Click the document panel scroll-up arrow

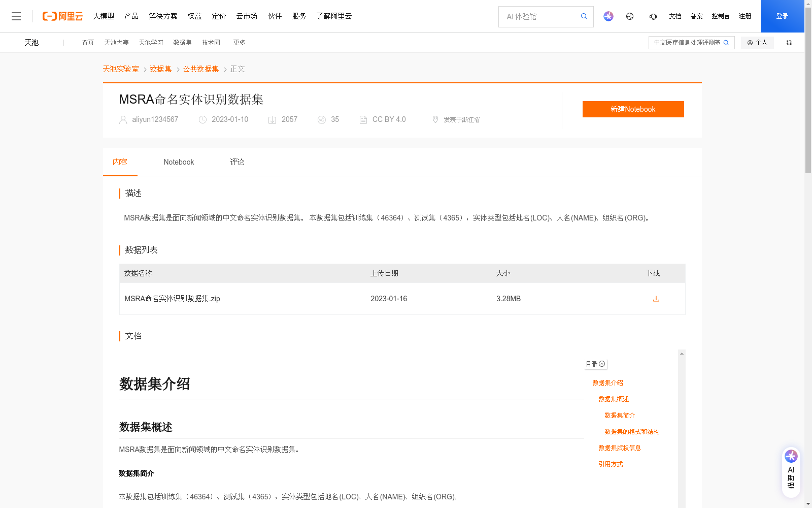(682, 354)
